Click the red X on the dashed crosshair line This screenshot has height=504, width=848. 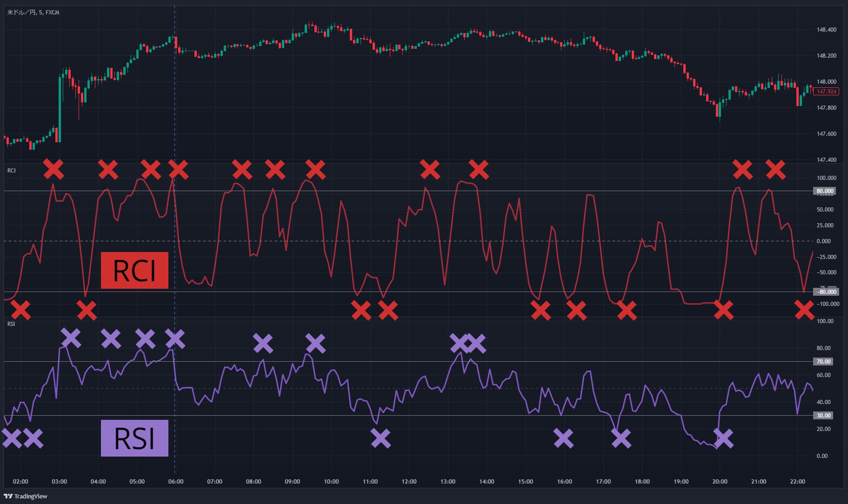coord(178,170)
